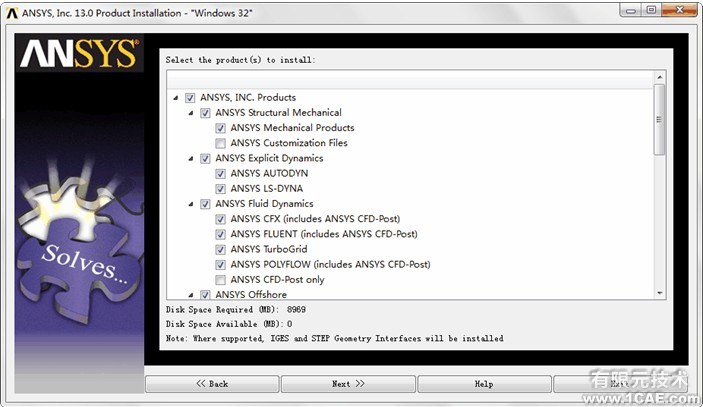Close the ANSYS installation window

click(679, 10)
